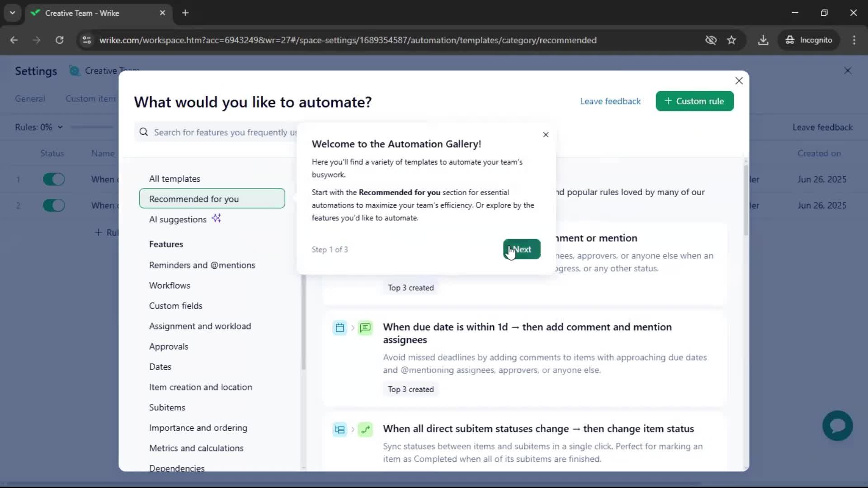
Task: Click status change icon on sync template
Action: (365, 429)
